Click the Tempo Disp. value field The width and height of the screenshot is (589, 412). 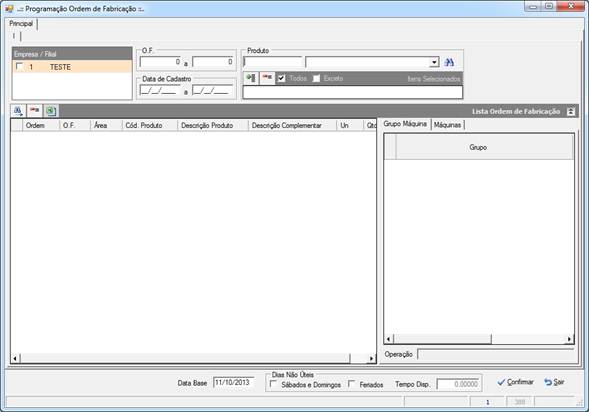point(458,384)
